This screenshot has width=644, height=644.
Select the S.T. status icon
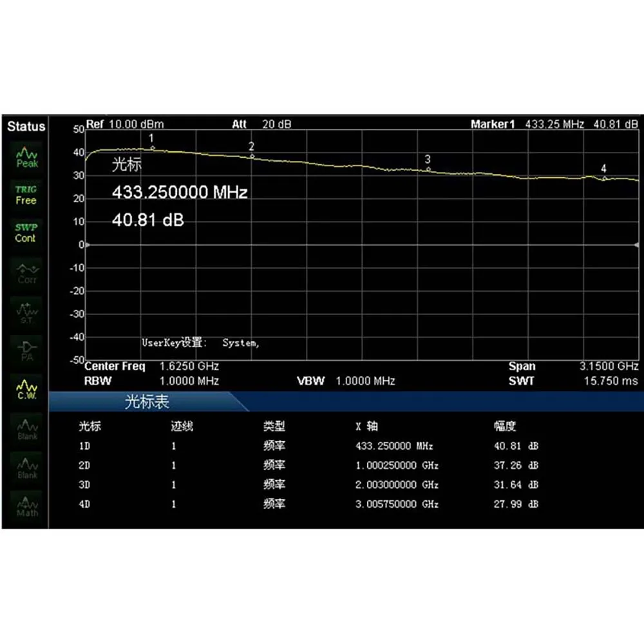click(x=26, y=312)
